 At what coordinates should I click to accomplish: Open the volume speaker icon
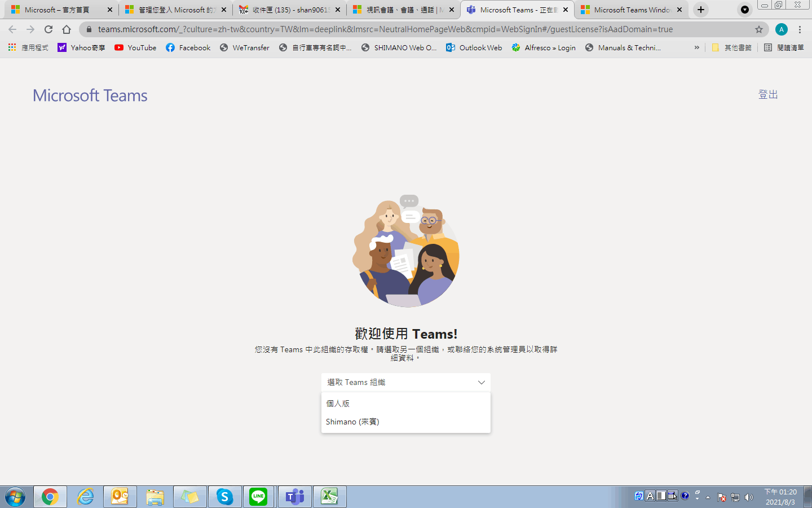[749, 497]
